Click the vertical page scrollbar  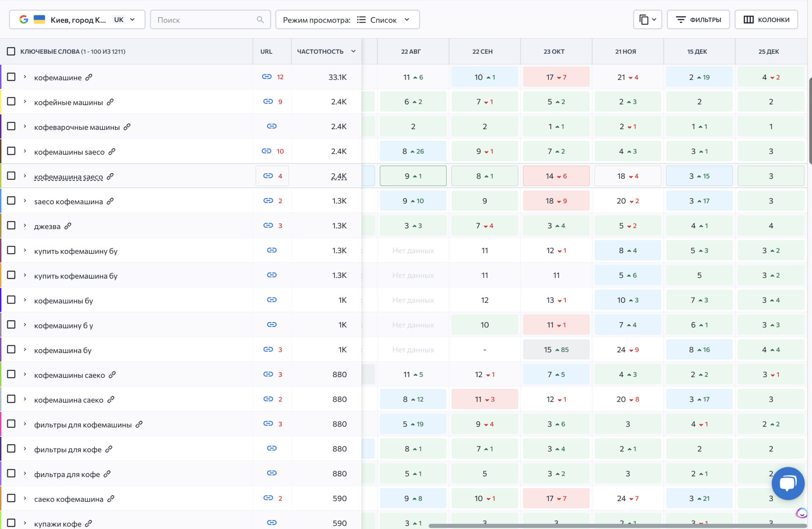pos(809,121)
